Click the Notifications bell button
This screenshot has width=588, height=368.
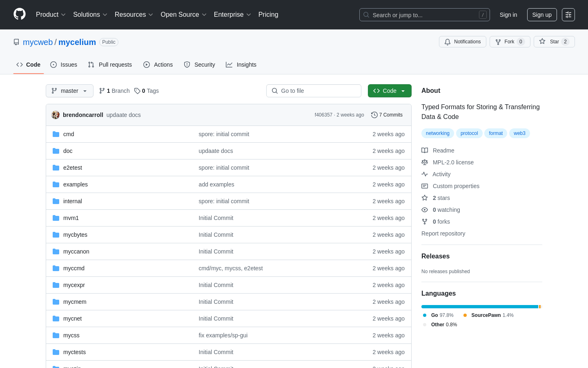pyautogui.click(x=463, y=42)
